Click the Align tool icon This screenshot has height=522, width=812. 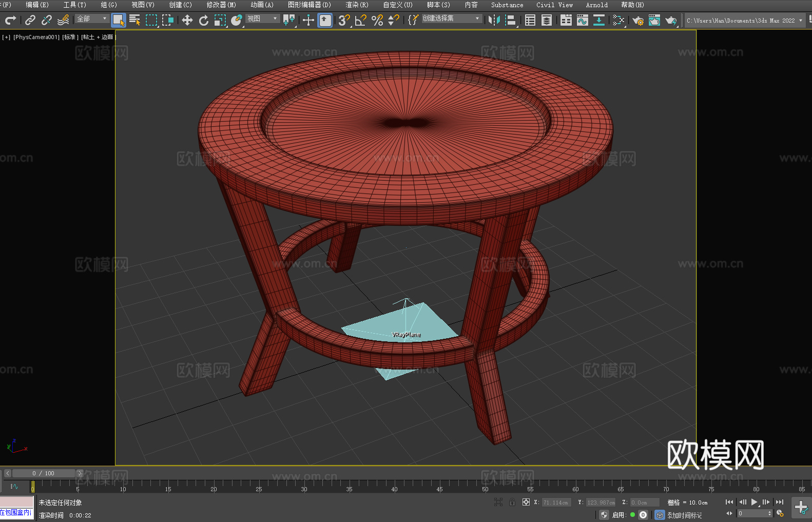(511, 20)
